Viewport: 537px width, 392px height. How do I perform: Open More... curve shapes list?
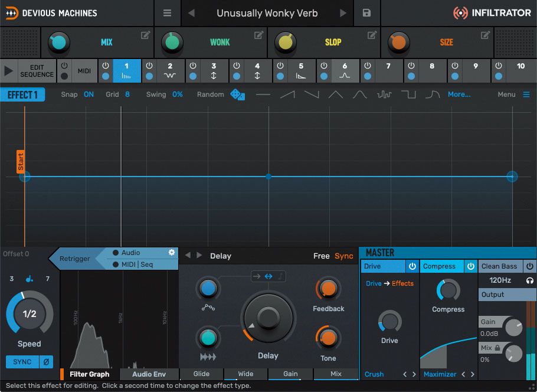(459, 94)
